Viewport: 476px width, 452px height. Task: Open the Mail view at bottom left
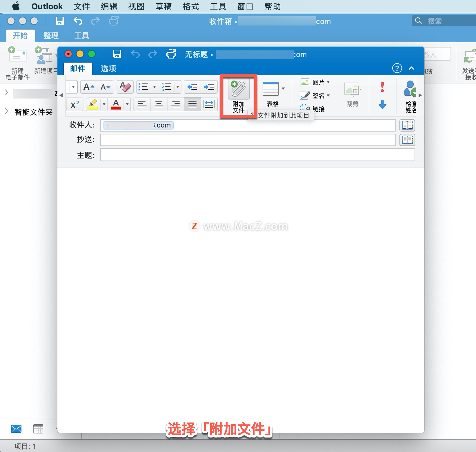point(16,429)
